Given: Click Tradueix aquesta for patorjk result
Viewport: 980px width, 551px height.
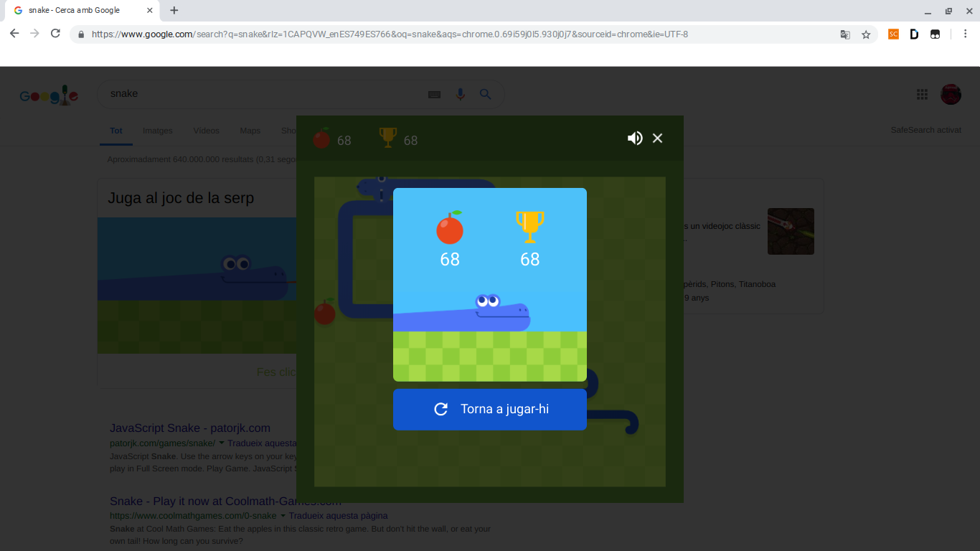Looking at the screenshot, I should 262,443.
